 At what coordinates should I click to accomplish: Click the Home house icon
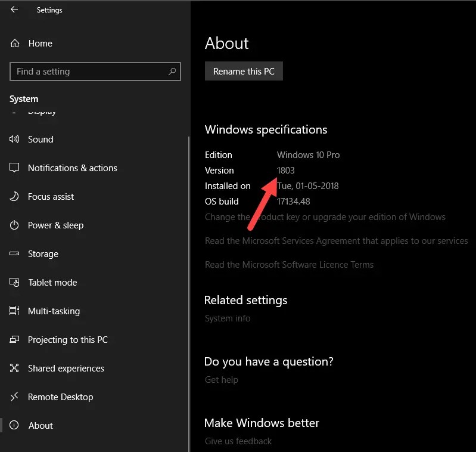(14, 44)
